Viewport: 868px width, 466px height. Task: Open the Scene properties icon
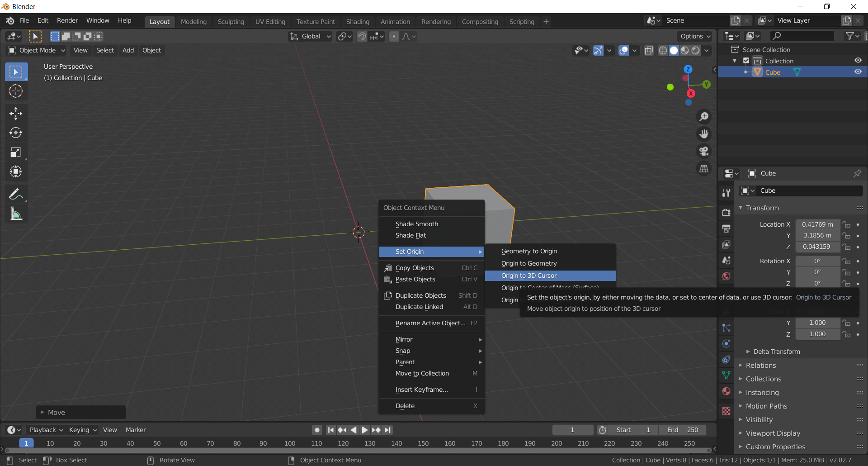(x=726, y=260)
